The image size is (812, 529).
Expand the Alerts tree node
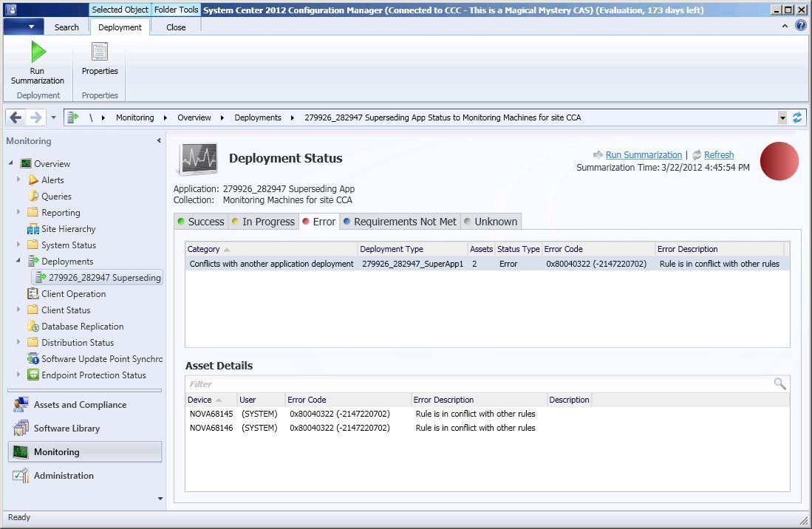pyautogui.click(x=19, y=180)
